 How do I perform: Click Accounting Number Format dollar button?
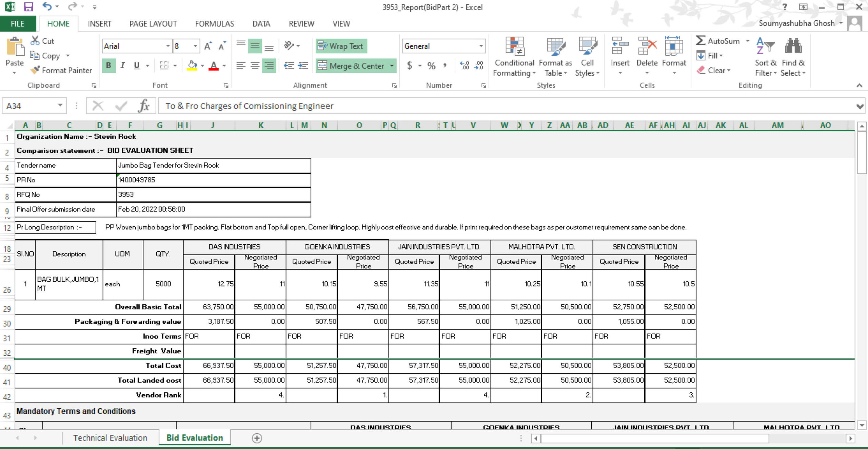(410, 66)
